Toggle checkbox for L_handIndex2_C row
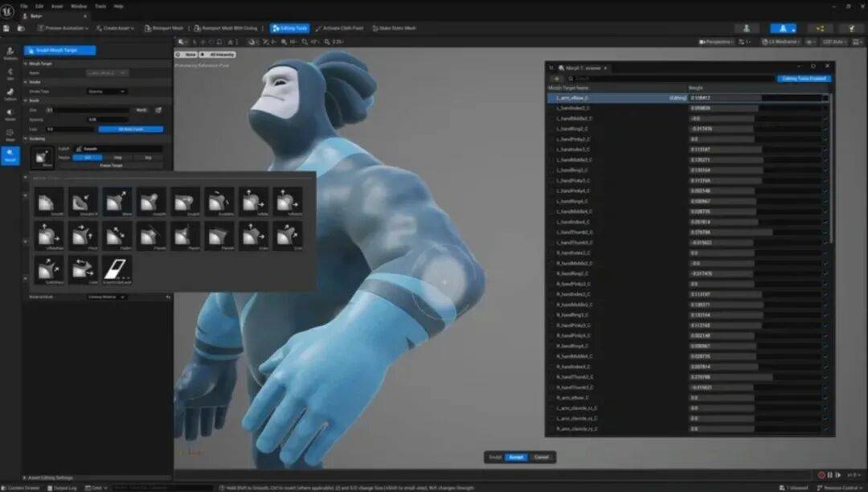Screen dimensions: 868x492 (x=825, y=108)
